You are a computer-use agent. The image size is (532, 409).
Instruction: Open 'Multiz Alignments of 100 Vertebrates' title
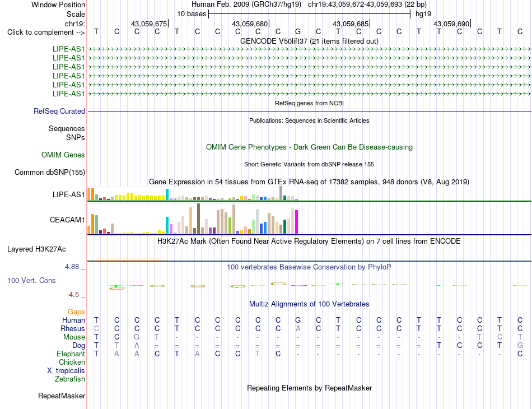[x=309, y=304]
